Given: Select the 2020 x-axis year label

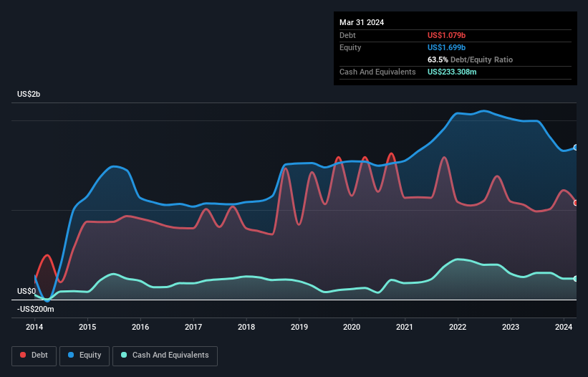Looking at the screenshot, I should pos(352,328).
